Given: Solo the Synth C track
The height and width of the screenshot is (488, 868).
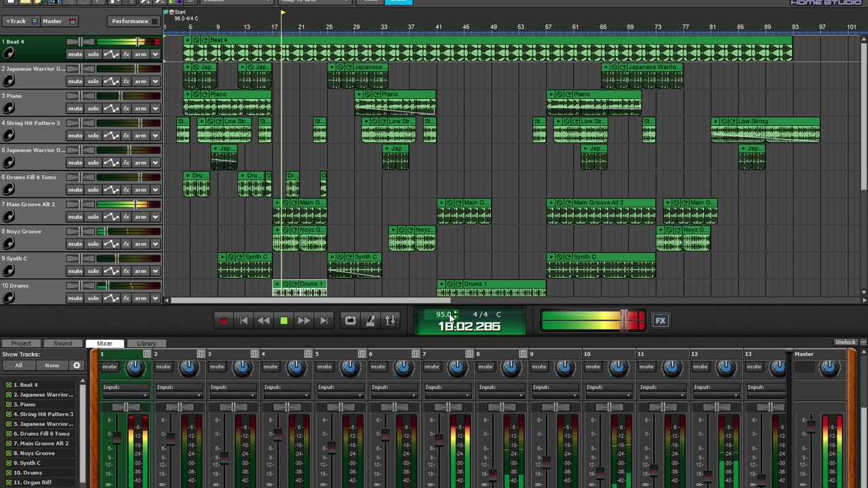Looking at the screenshot, I should 94,271.
